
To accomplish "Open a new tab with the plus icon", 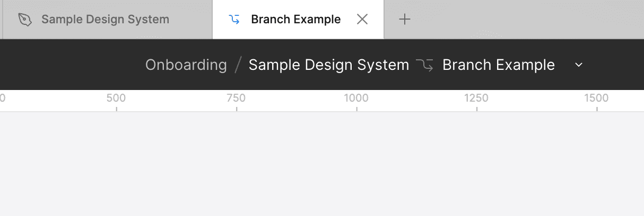I will coord(405,20).
